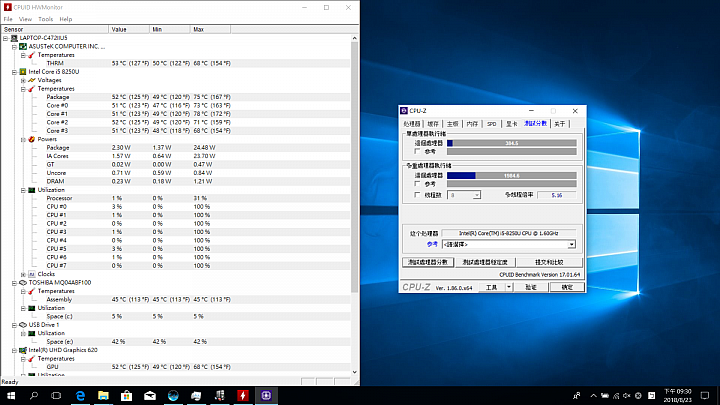Click multi-thread score bar showing 1984.6

(x=512, y=175)
